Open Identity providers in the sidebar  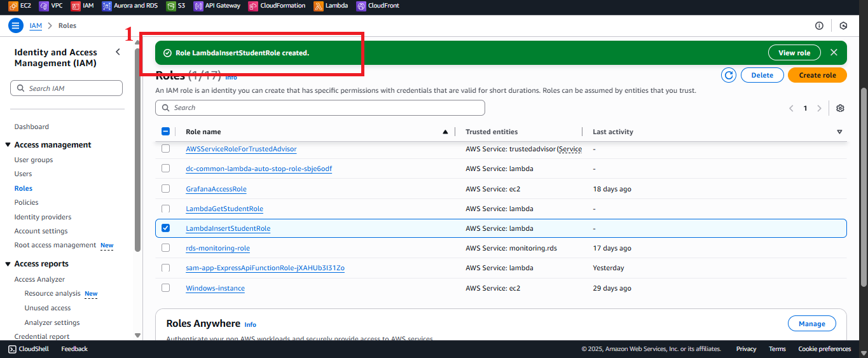(43, 217)
